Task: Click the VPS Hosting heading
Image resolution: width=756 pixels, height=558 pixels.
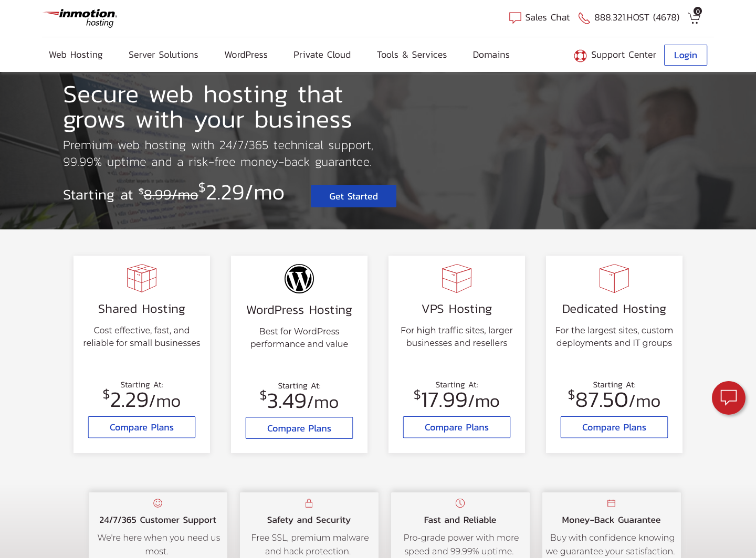Action: 457,309
